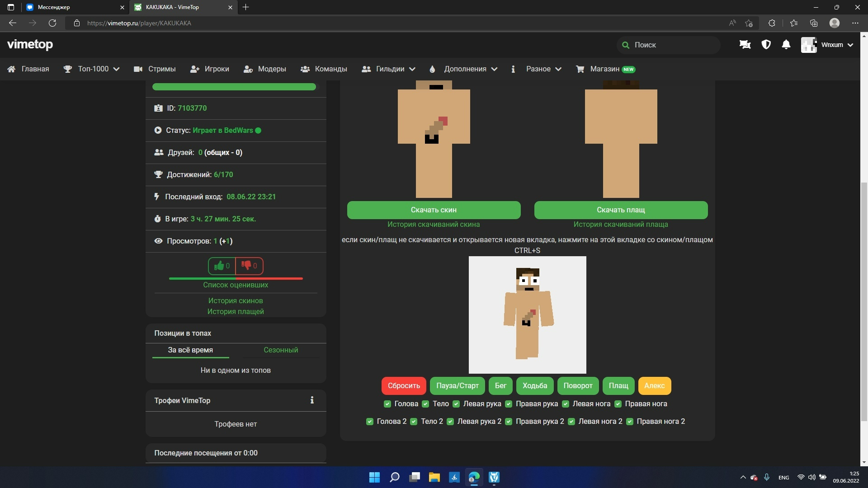The image size is (868, 488).
Task: Click the thumbs down dislike icon
Action: click(x=246, y=266)
